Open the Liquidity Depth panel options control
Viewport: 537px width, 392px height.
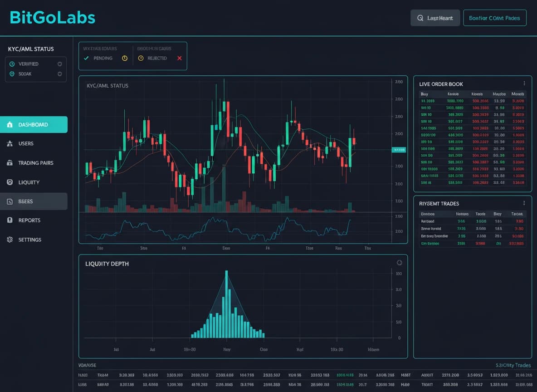tap(399, 262)
